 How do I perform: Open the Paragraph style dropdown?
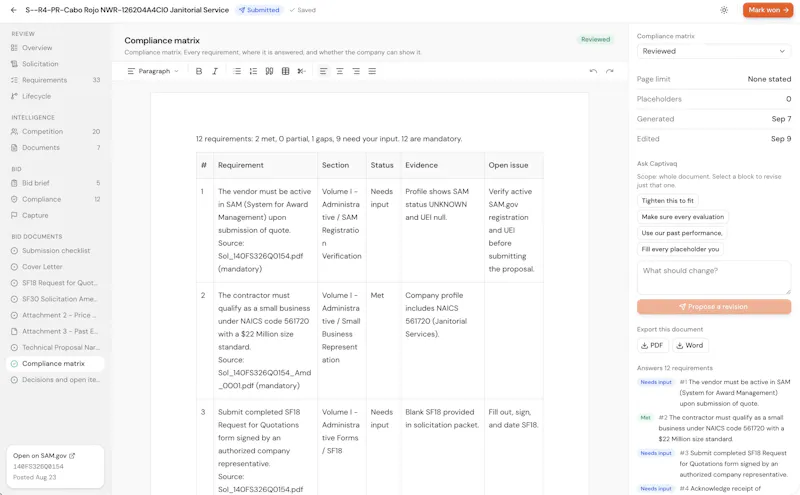tap(153, 71)
